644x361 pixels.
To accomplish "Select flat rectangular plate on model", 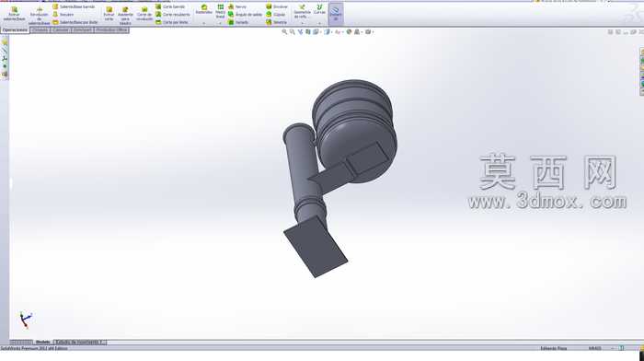I will click(x=316, y=247).
